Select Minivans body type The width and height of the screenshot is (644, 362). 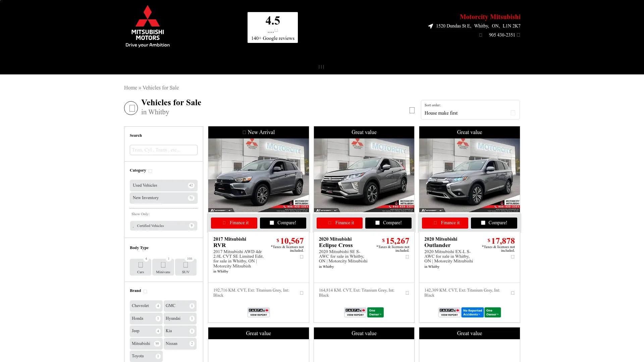pos(163,267)
